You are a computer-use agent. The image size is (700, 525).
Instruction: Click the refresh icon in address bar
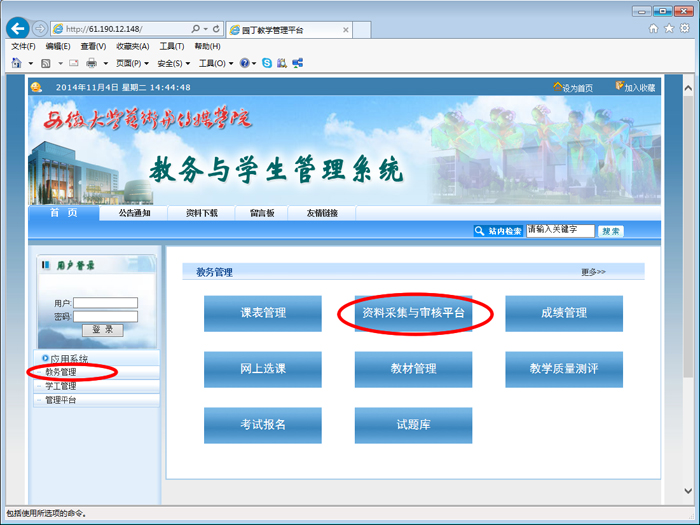pos(215,29)
